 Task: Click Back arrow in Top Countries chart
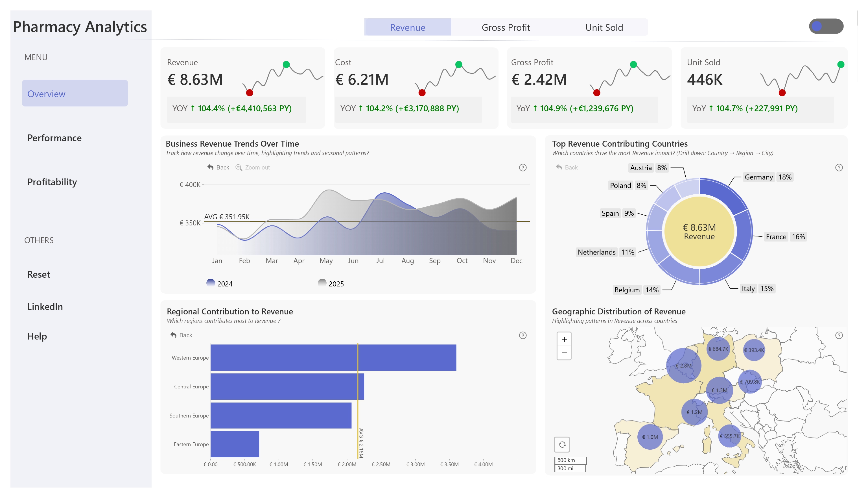[559, 167]
